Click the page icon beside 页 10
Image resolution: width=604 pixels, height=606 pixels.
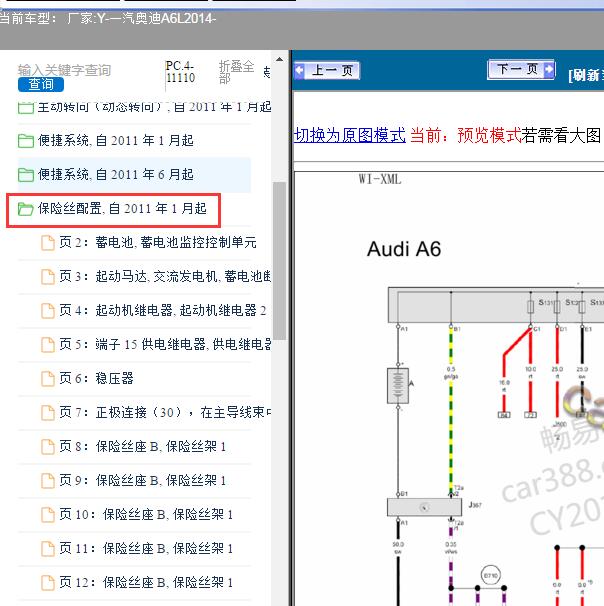click(48, 514)
